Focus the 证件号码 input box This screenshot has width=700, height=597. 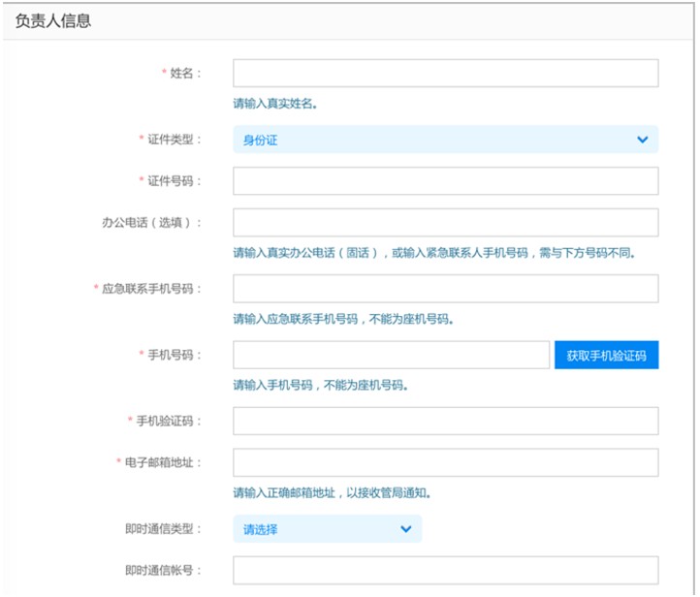click(445, 181)
